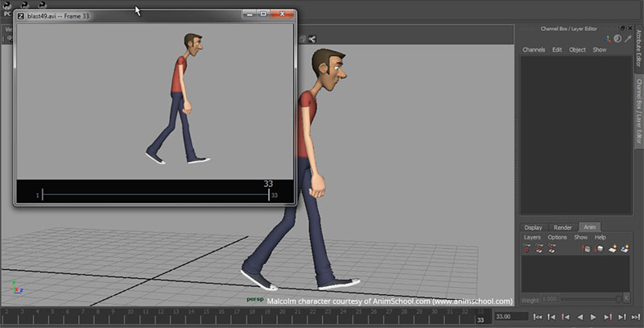The height and width of the screenshot is (328, 644).
Task: Maximize the blast49.avi playblast window
Action: (x=263, y=15)
